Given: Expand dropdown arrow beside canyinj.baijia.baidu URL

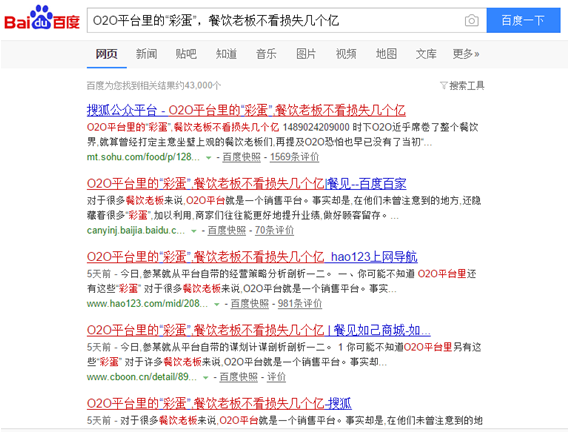Looking at the screenshot, I should click(194, 231).
